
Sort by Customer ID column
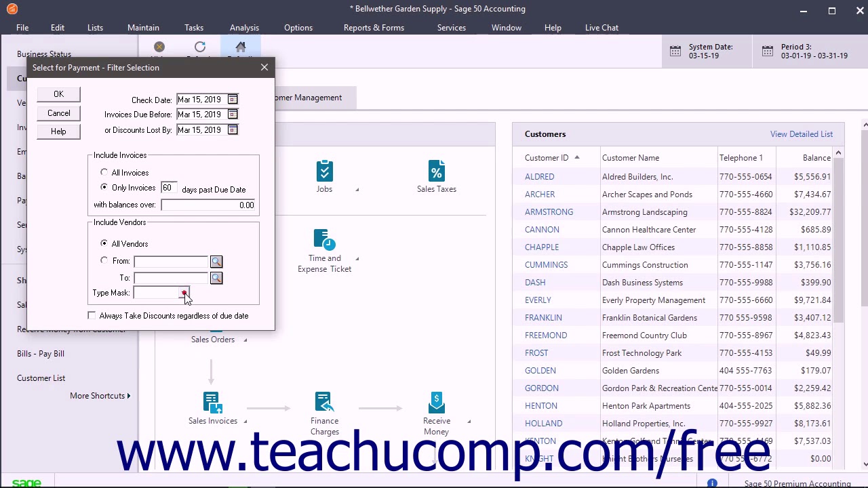point(547,158)
